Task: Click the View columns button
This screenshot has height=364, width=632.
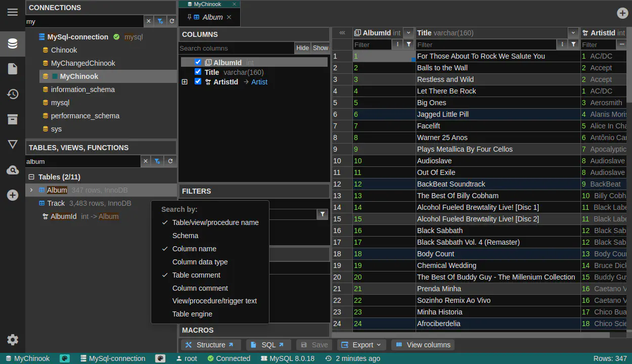Action: [x=423, y=345]
